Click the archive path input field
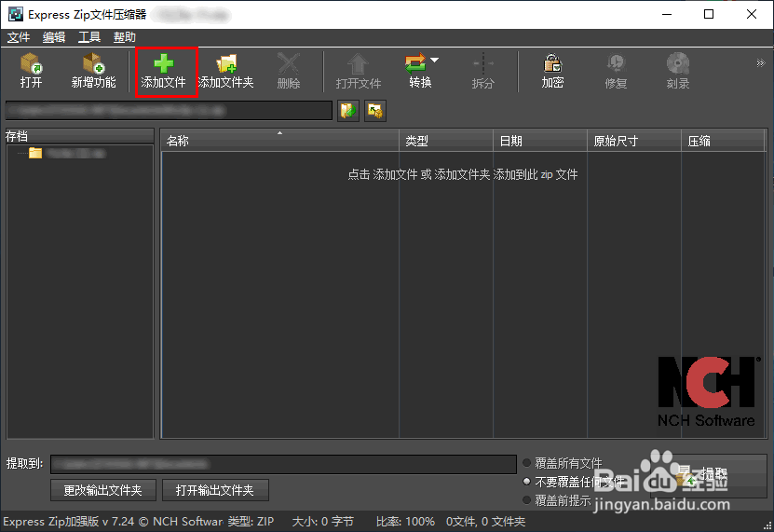The image size is (774, 532). [x=169, y=111]
